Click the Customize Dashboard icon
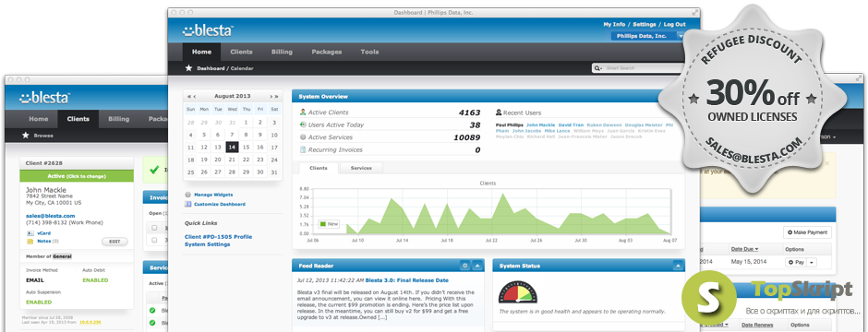Image resolution: width=868 pixels, height=332 pixels. pos(188,204)
